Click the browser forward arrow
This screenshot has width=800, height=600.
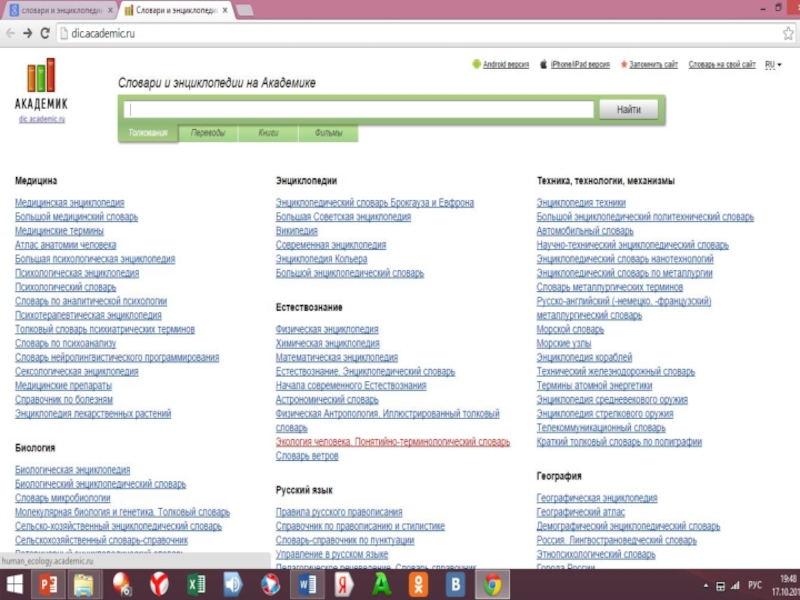point(28,33)
